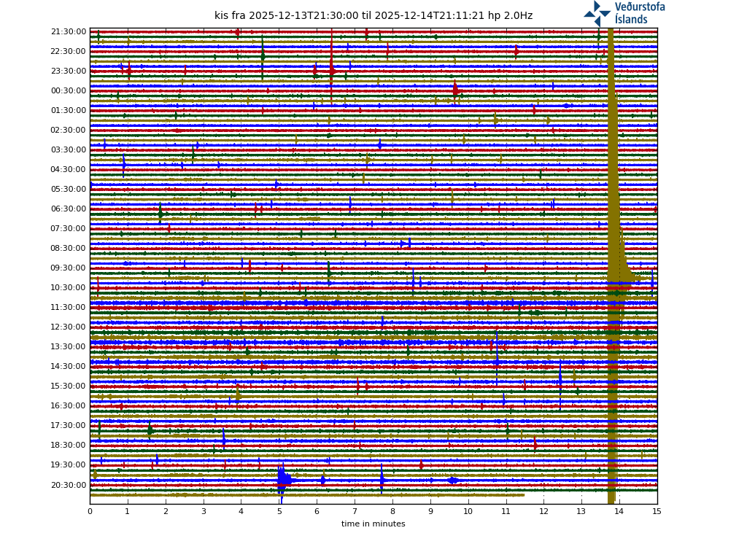Click the plot title starting with 'kis fra'
This screenshot has width=747, height=560.
[373, 15]
